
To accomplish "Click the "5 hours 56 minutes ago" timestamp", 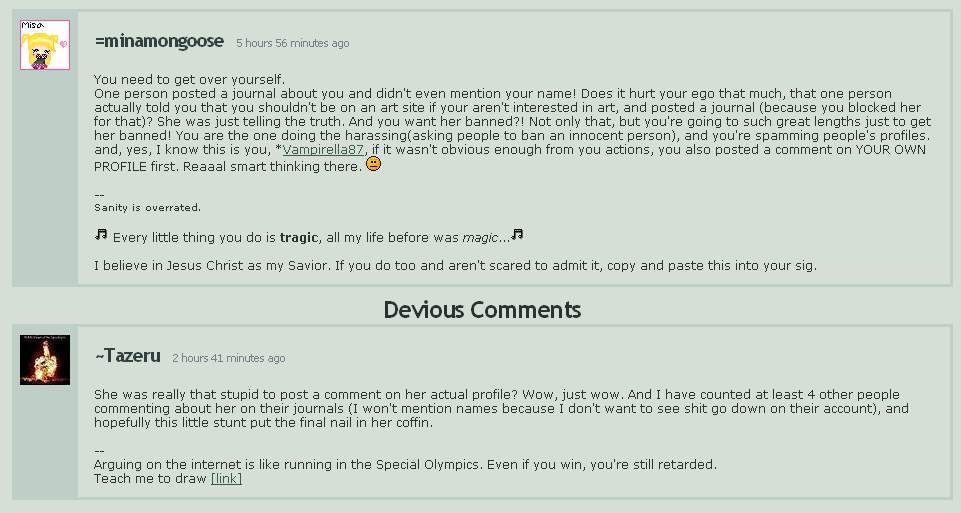I will (x=292, y=44).
